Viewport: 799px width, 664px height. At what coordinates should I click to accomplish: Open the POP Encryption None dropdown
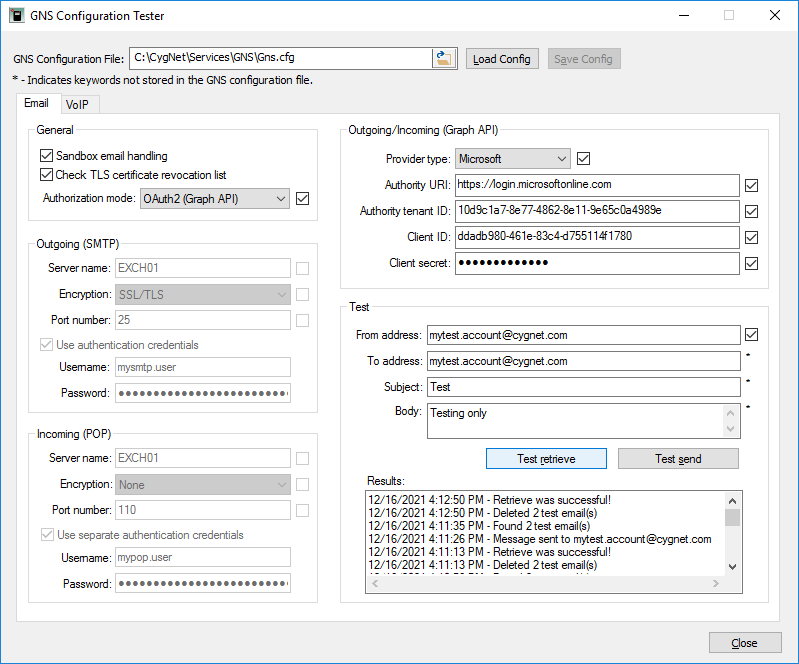(x=203, y=485)
